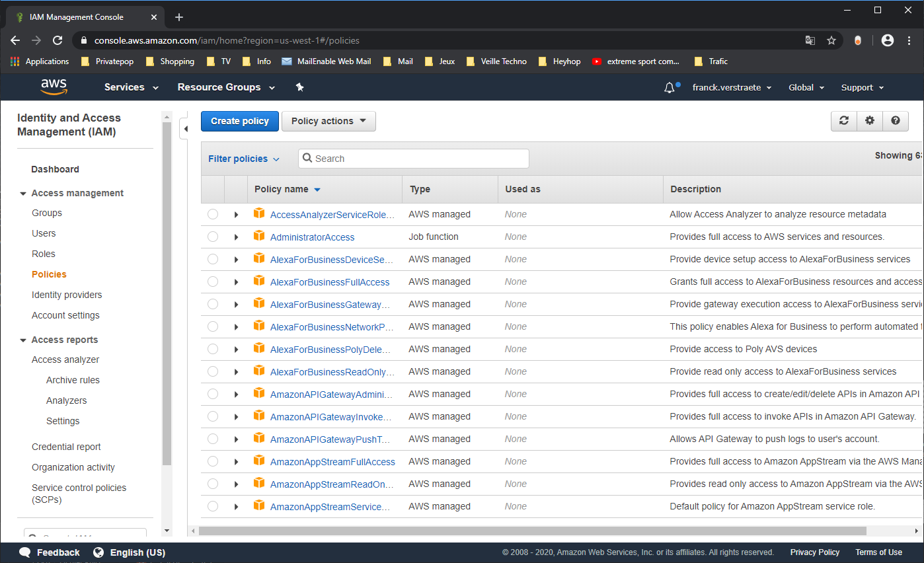
Task: Expand the Services menu
Action: click(x=132, y=87)
